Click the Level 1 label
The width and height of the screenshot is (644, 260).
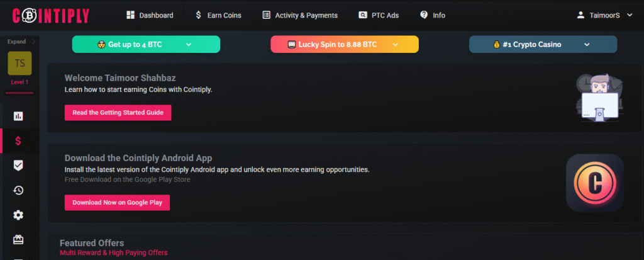(x=19, y=82)
